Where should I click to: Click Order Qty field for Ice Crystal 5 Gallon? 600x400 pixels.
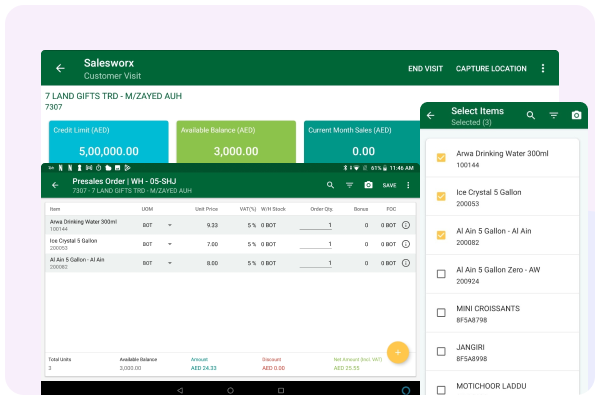coord(320,244)
